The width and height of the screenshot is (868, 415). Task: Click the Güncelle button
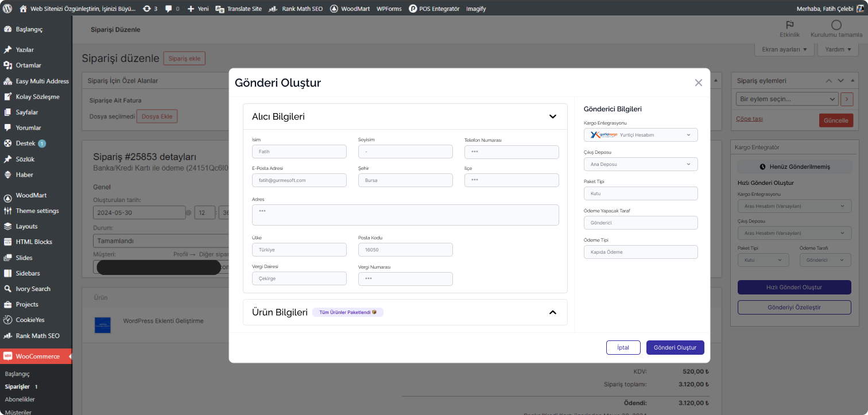click(x=836, y=121)
